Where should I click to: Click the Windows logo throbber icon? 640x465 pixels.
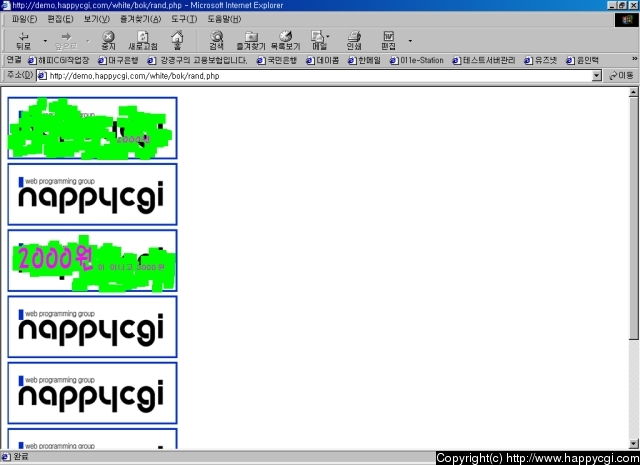coord(627,20)
